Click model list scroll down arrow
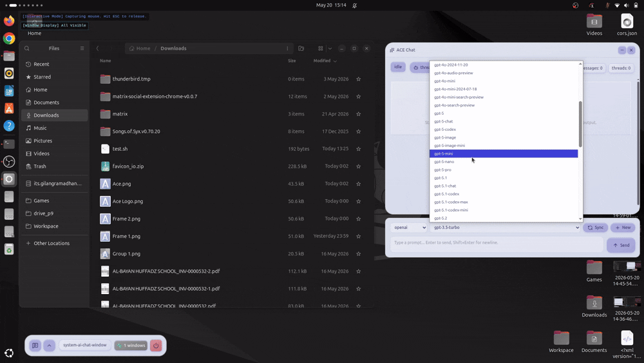 (x=580, y=219)
